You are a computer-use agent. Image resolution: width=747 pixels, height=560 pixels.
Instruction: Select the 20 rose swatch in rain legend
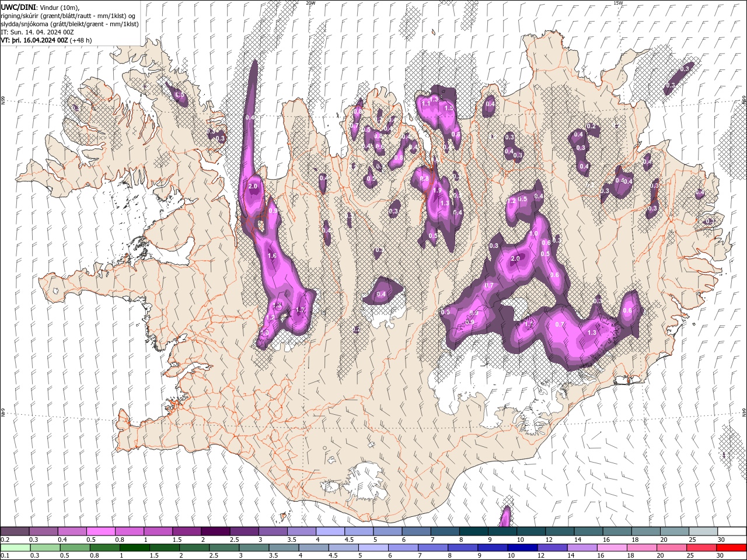(672, 548)
